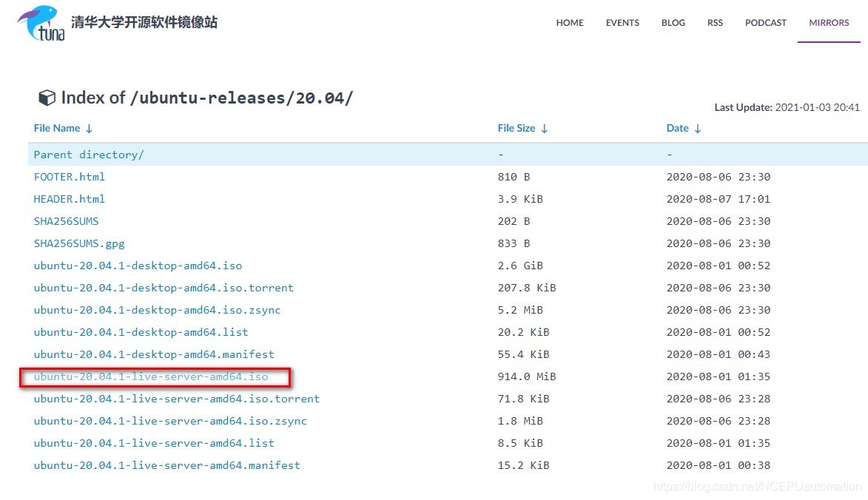Screen dimensions: 868x500
Task: Click the package box icon beside Index of
Action: (47, 98)
